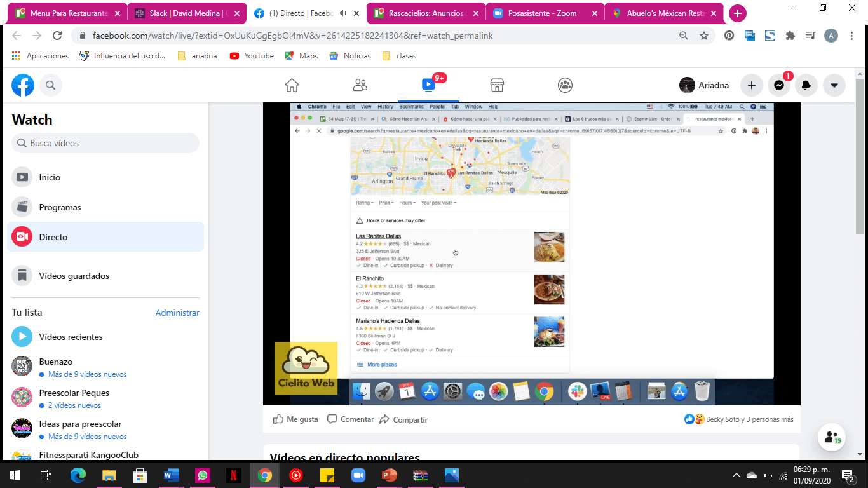Select Inicio in Watch sidebar
The height and width of the screenshot is (488, 868).
coord(105,177)
